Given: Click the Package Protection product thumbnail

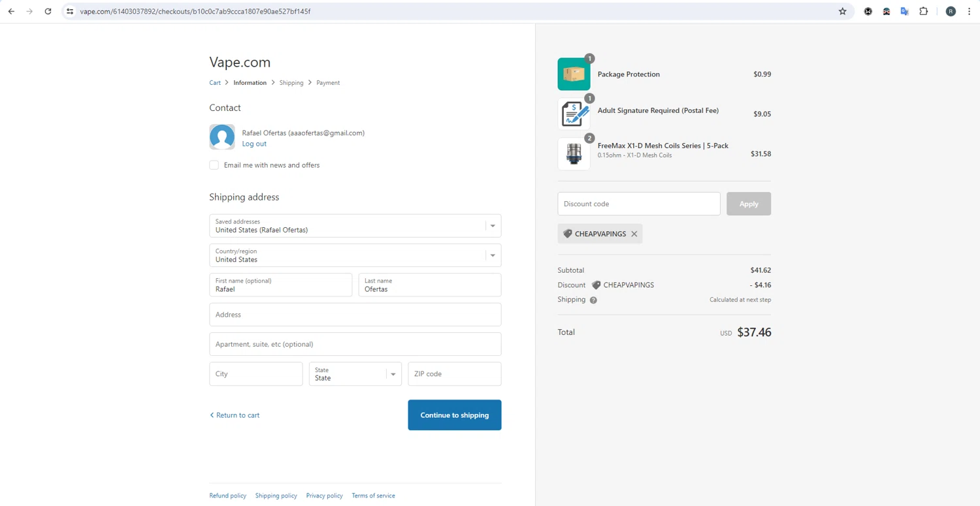Looking at the screenshot, I should coord(574,74).
